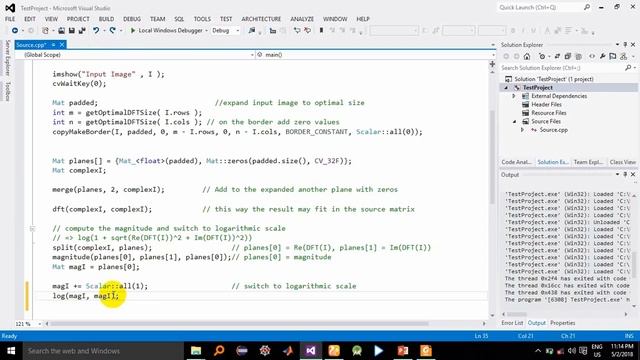Toggle the bookmark toolbar icon
This screenshot has height=360, width=640.
tap(322, 31)
